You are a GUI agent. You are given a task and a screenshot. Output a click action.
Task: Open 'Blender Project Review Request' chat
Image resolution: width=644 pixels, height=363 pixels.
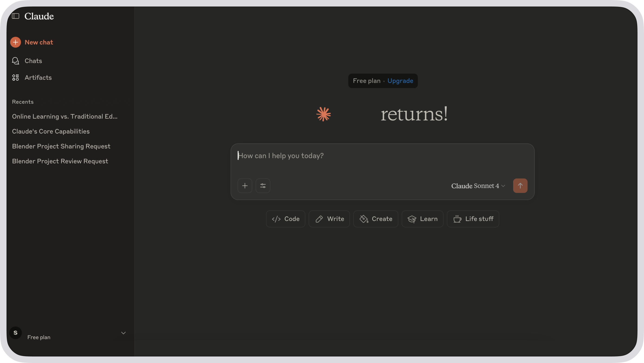pos(60,161)
